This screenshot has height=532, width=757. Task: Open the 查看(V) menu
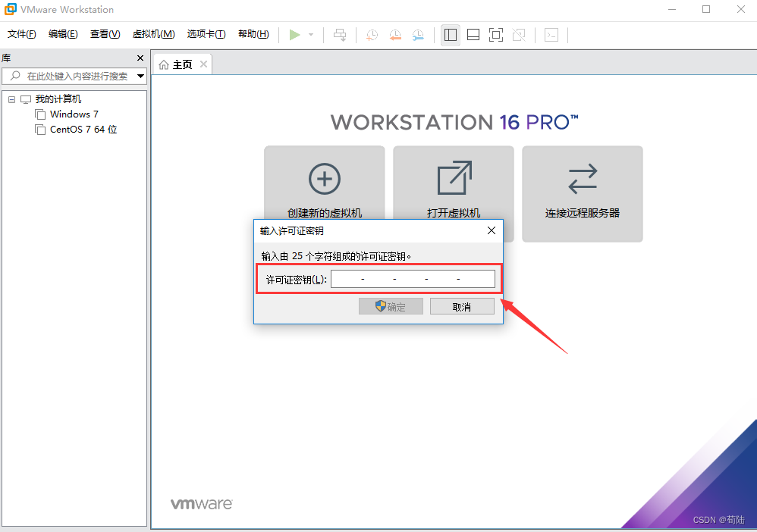[105, 34]
